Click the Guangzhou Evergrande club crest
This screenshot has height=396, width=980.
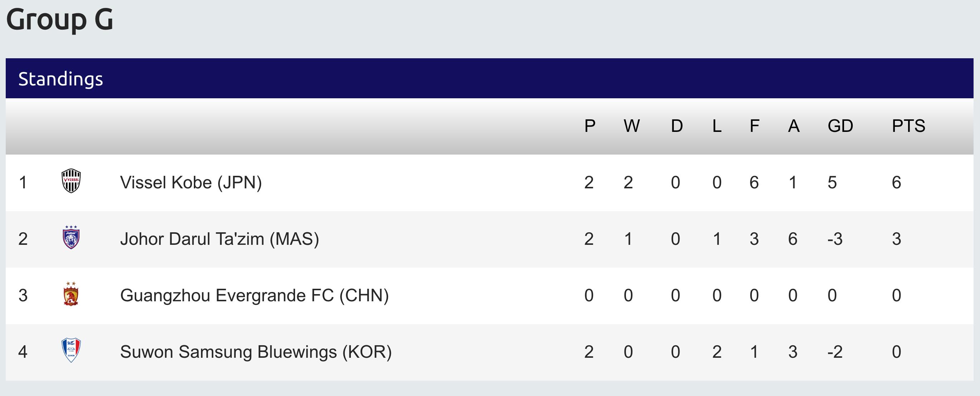click(x=71, y=294)
